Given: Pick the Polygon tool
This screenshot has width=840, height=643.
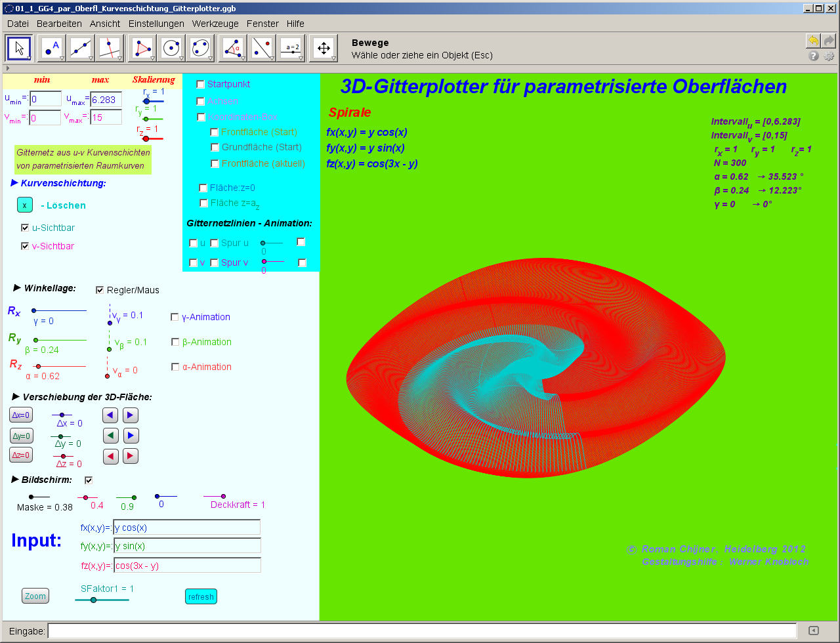Looking at the screenshot, I should (142, 48).
